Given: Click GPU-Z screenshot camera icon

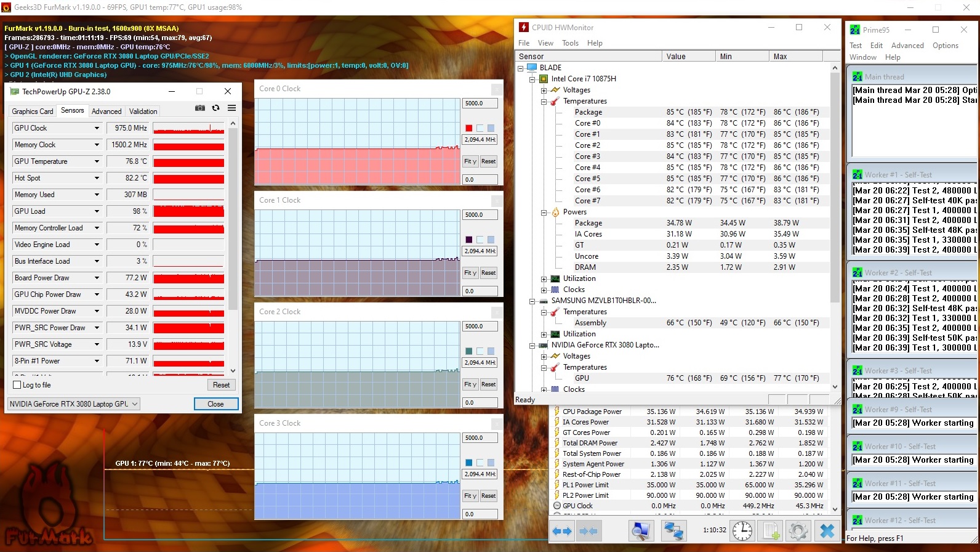Looking at the screenshot, I should 200,108.
